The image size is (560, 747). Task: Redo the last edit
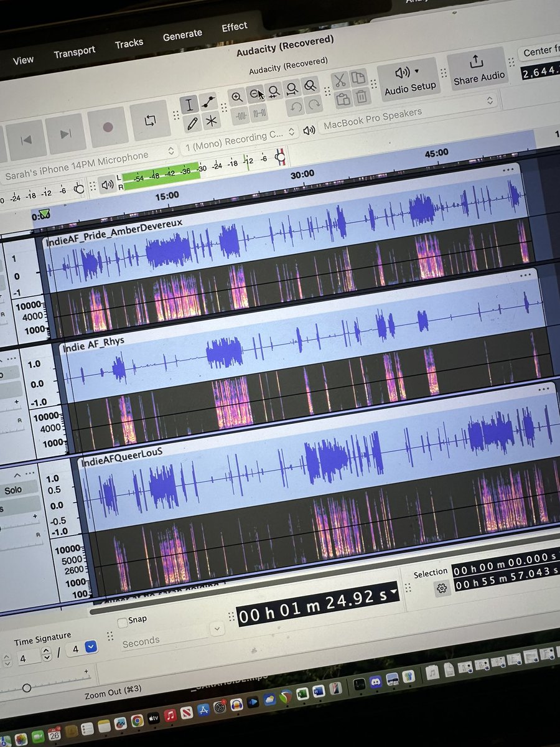point(314,105)
